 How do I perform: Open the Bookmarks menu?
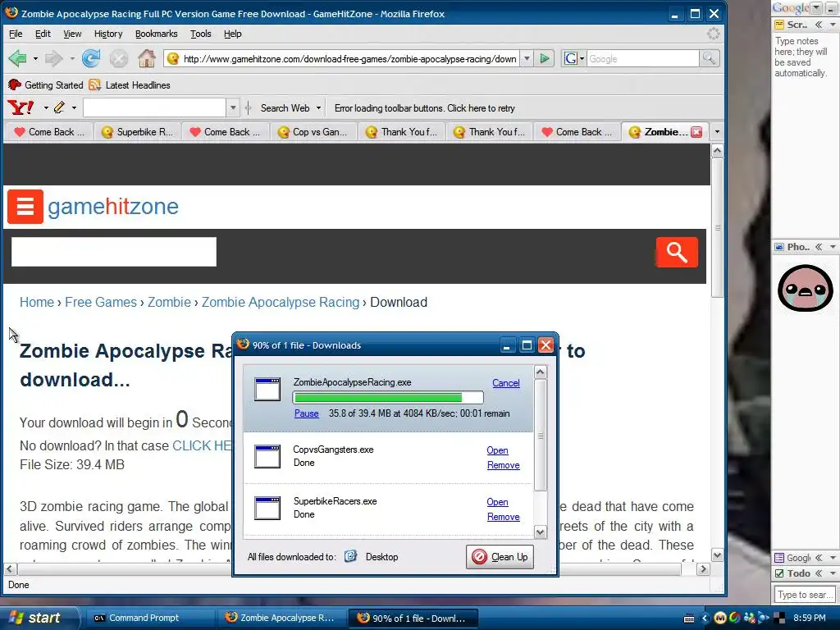click(x=156, y=34)
